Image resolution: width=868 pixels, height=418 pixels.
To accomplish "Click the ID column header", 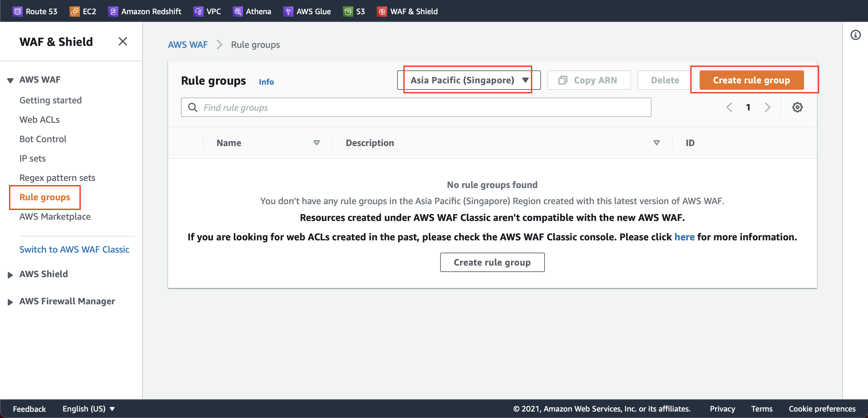I will [x=690, y=143].
